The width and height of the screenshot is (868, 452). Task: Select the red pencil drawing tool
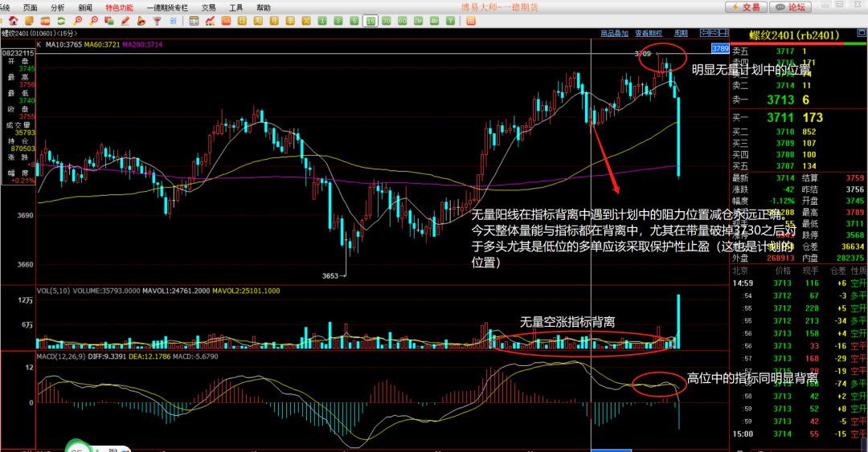125,21
